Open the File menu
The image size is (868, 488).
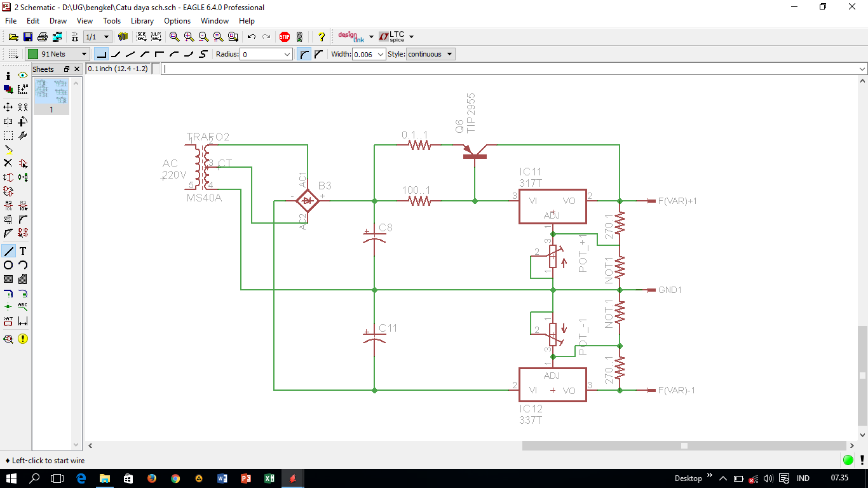(11, 21)
